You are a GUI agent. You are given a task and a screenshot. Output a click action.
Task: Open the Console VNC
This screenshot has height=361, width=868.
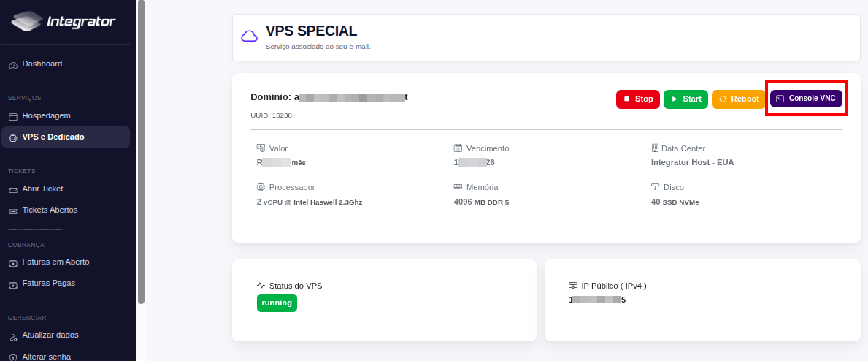pos(806,99)
